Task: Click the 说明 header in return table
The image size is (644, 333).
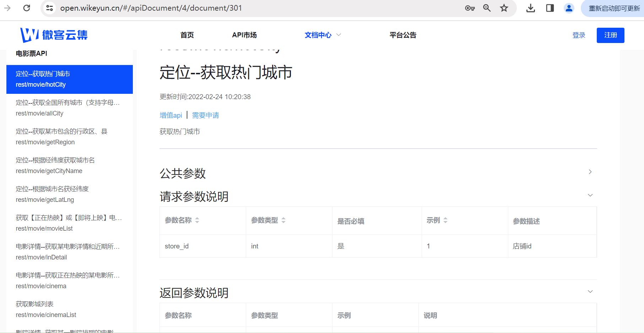Action: pyautogui.click(x=430, y=315)
